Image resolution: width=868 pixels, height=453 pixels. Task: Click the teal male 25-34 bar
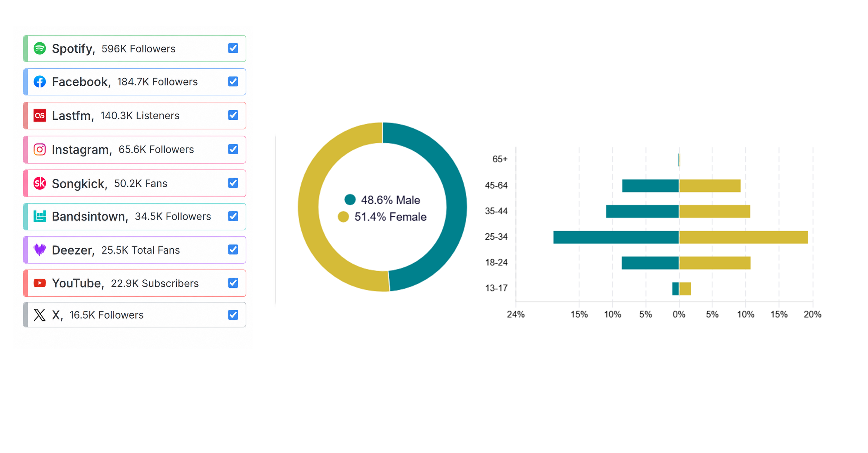tap(616, 237)
